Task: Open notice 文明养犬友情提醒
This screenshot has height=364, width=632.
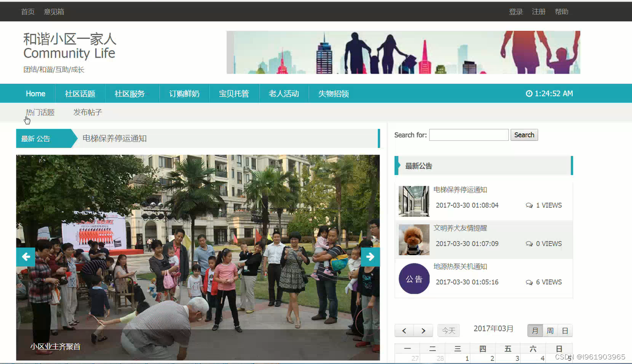Action: (x=460, y=228)
